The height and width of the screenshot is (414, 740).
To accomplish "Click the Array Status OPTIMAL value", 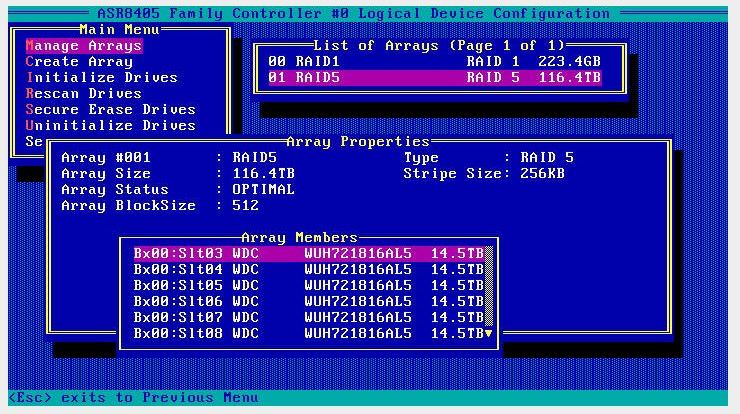I will [263, 189].
